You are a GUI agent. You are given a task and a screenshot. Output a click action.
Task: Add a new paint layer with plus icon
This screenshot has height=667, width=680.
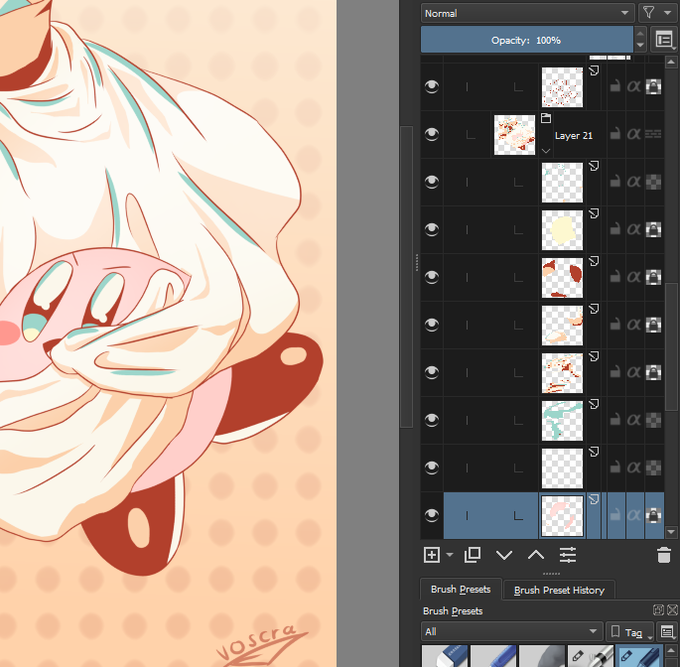click(x=432, y=555)
